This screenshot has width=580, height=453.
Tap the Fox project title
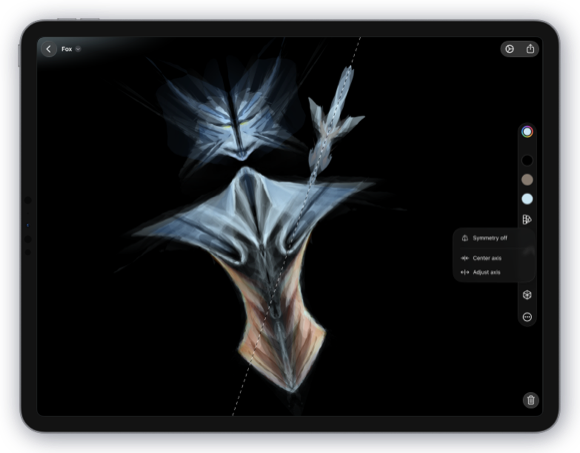coord(67,49)
